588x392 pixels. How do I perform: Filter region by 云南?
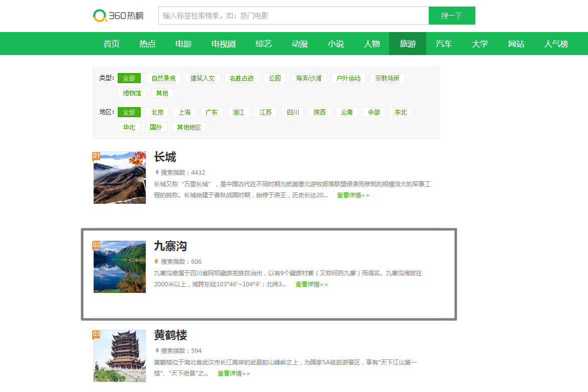pyautogui.click(x=347, y=112)
